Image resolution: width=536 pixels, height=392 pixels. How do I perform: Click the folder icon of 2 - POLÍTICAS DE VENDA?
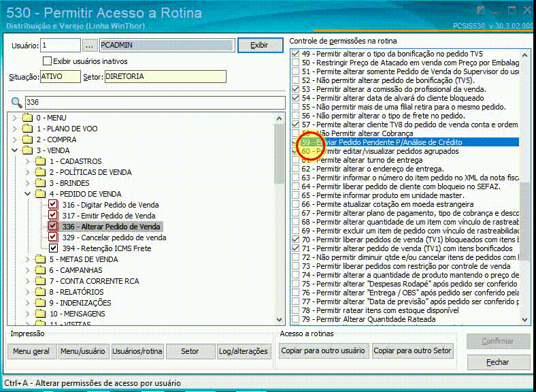point(40,172)
